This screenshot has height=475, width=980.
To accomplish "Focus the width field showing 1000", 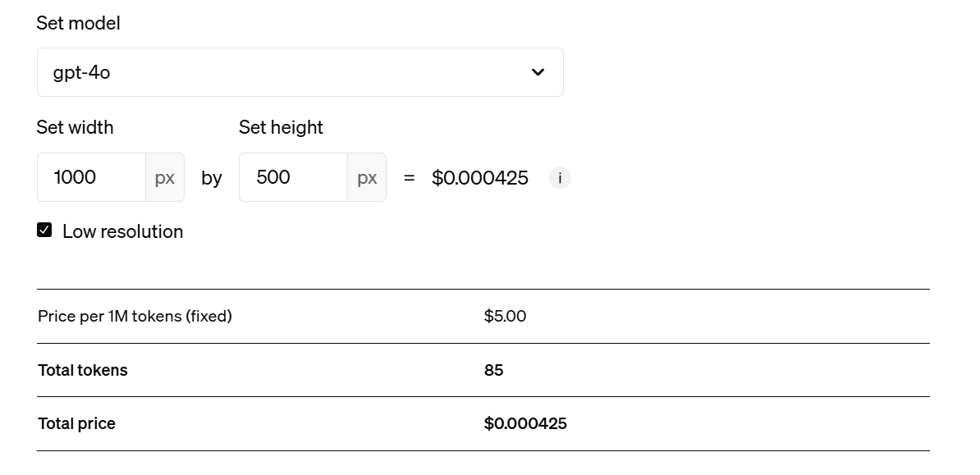I will click(91, 177).
